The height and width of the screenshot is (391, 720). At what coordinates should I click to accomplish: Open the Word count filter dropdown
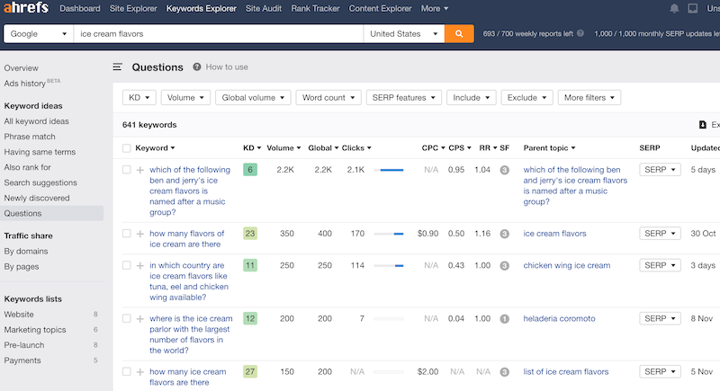[x=328, y=97]
